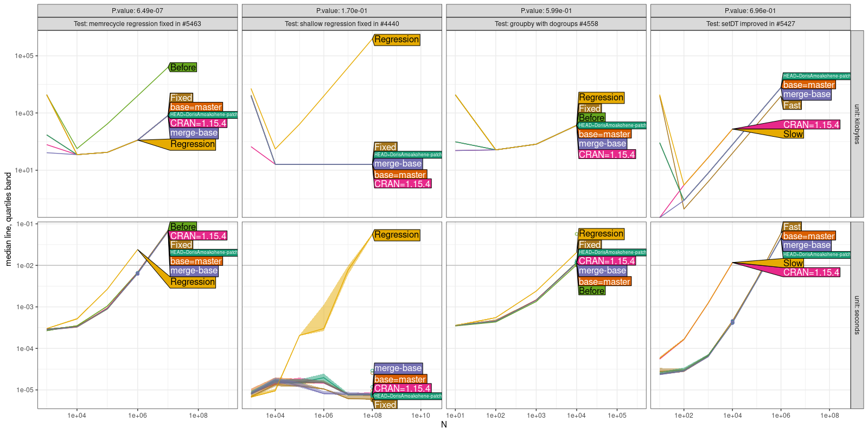This screenshot has width=868, height=434.
Task: Click 'Fixed' label in groupby kilobytes panel
Action: [590, 108]
